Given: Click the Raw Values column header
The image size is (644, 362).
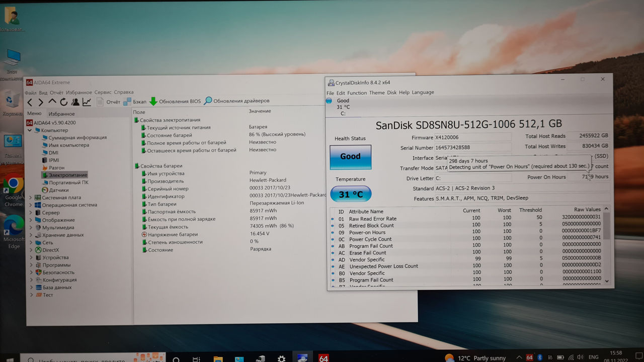Looking at the screenshot, I should pyautogui.click(x=587, y=210).
